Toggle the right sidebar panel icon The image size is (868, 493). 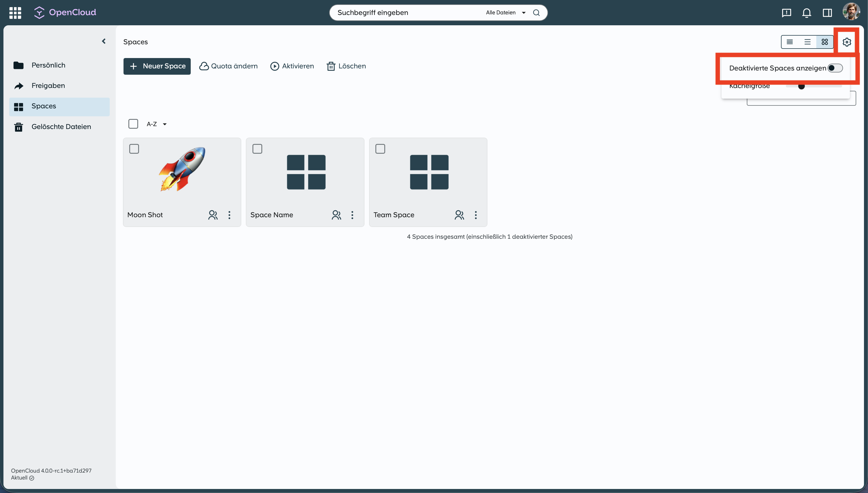(x=827, y=13)
